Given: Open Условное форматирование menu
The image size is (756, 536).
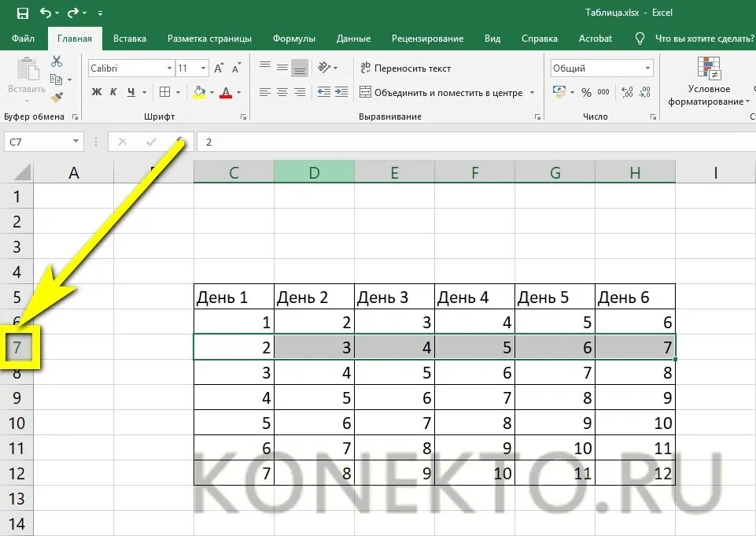Looking at the screenshot, I should (x=708, y=81).
